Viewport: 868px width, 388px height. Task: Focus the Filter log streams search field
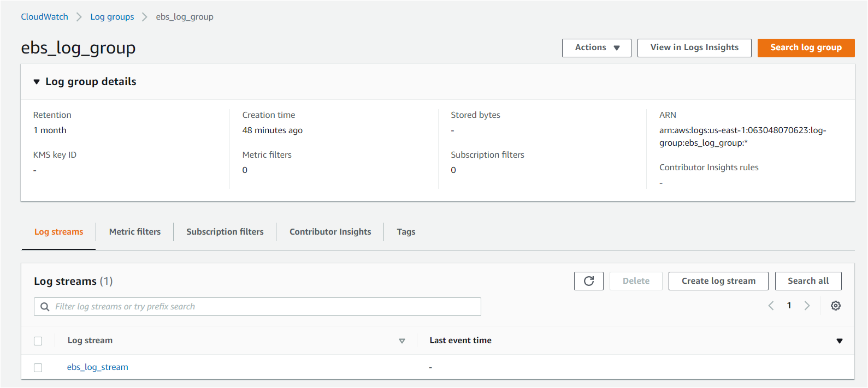pyautogui.click(x=257, y=307)
